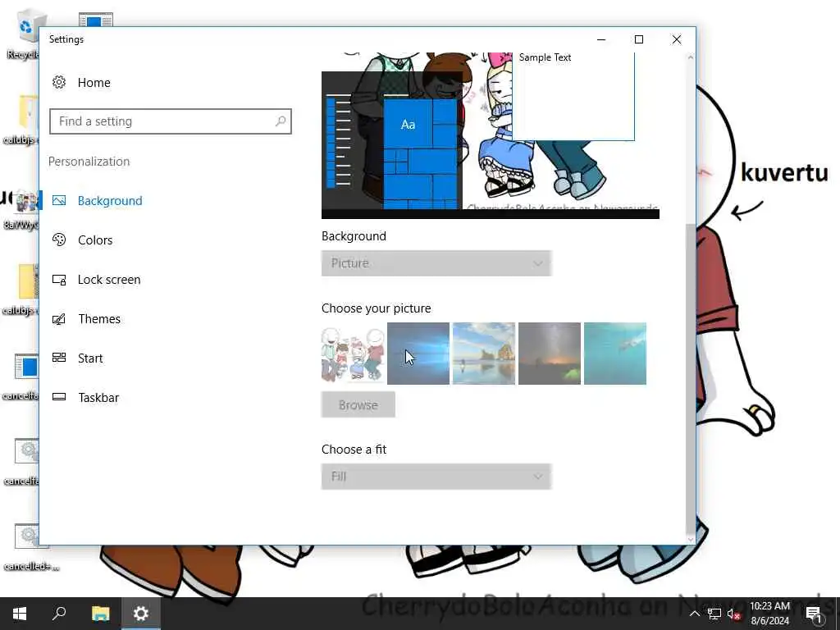The width and height of the screenshot is (840, 630).
Task: Click the Browse button
Action: coord(358,405)
